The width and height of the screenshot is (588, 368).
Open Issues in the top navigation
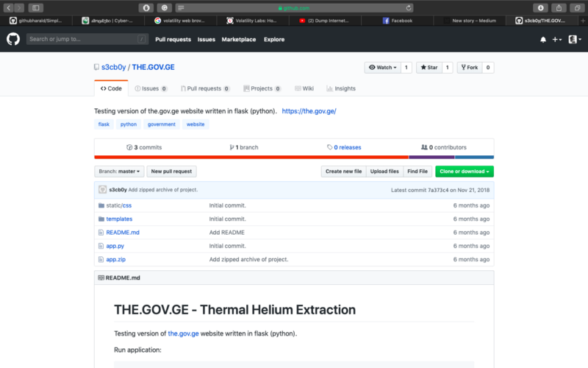[x=207, y=40]
